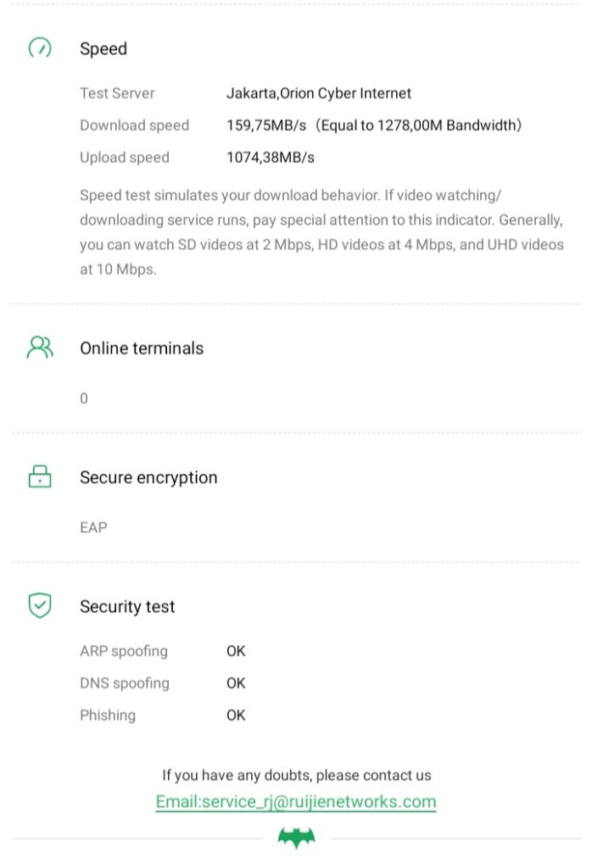Select the Secure encryption heading
The height and width of the screenshot is (868, 592).
(148, 478)
